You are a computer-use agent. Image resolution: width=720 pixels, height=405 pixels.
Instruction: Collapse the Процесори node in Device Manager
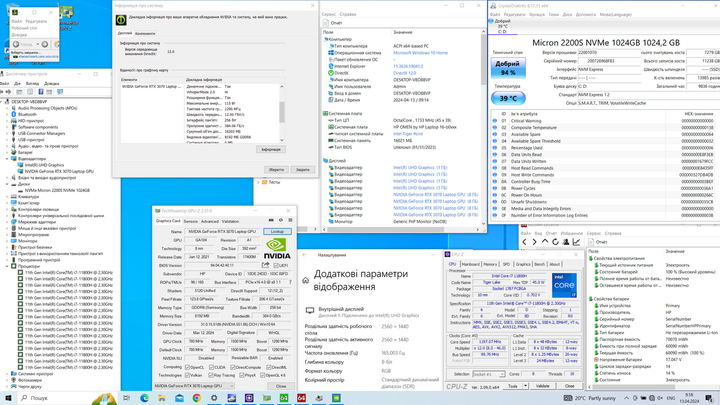(7, 266)
